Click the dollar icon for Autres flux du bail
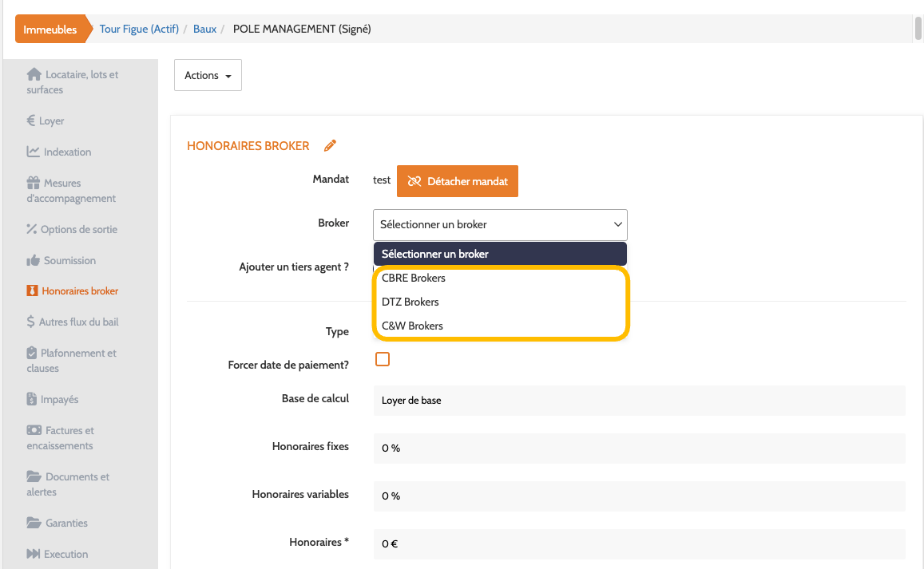Screen dimensions: 924x569 pos(31,322)
